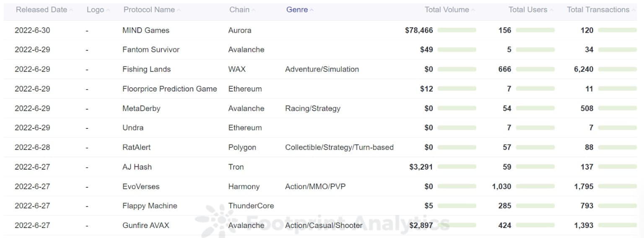
Task: Open the Fishing Lands protocol row
Action: pos(322,69)
